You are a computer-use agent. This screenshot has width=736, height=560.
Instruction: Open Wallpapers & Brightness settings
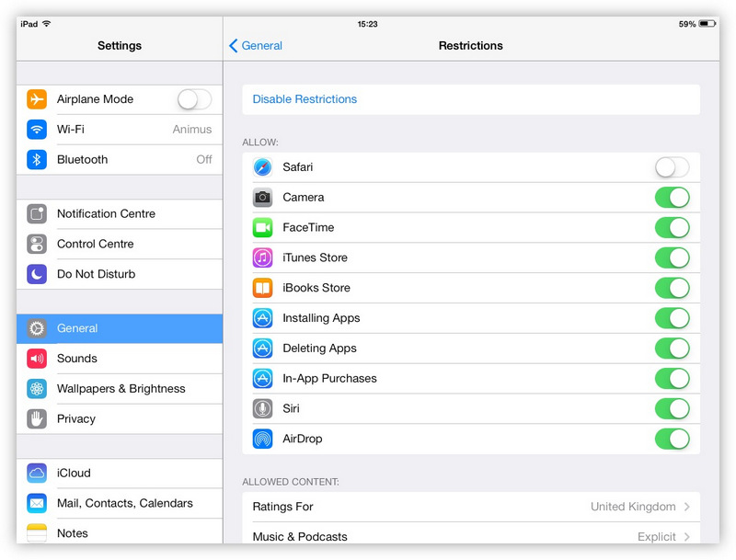(x=120, y=389)
